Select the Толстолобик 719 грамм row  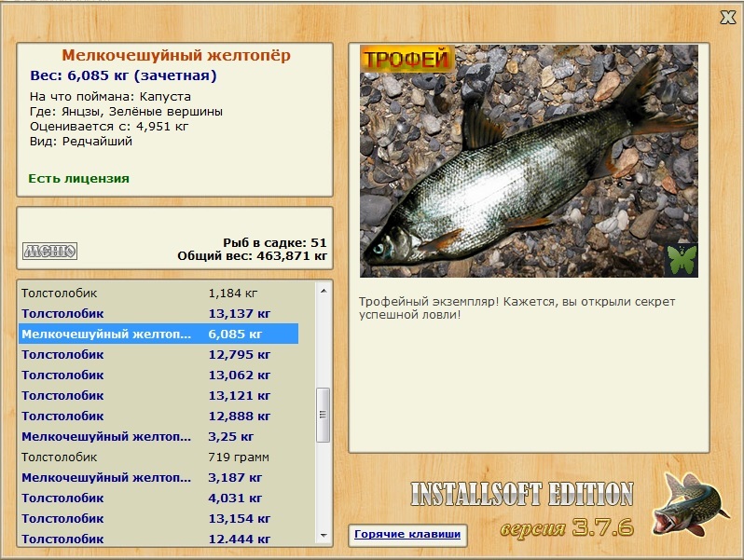point(158,458)
